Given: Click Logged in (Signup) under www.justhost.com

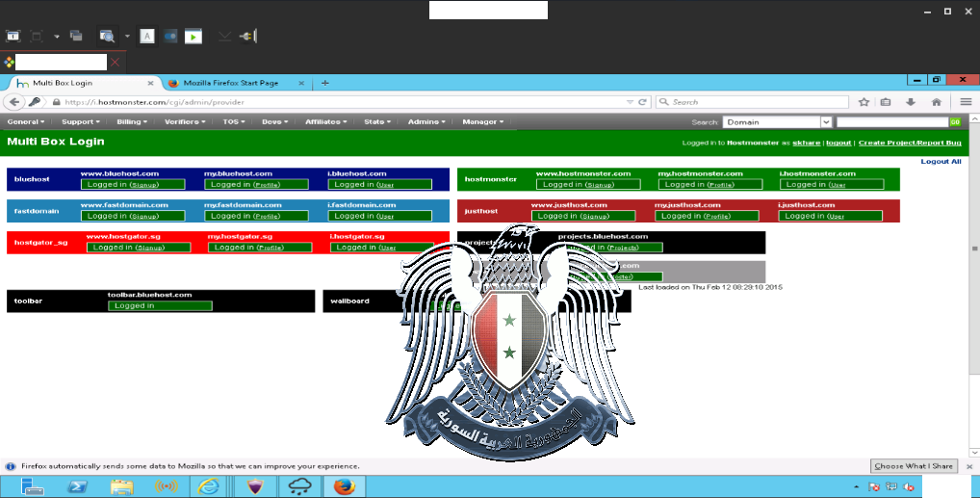Looking at the screenshot, I should click(583, 216).
